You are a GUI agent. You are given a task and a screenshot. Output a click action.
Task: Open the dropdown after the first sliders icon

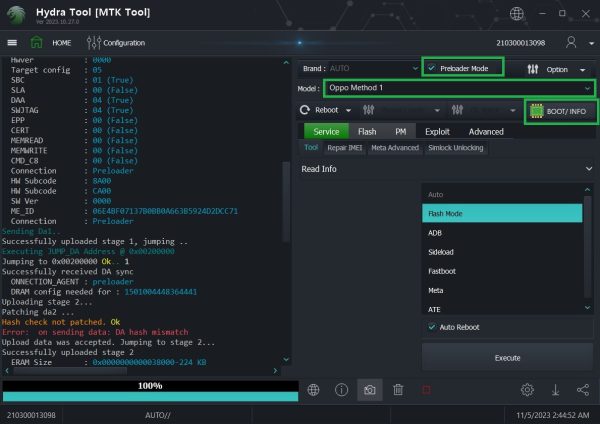pyautogui.click(x=437, y=111)
